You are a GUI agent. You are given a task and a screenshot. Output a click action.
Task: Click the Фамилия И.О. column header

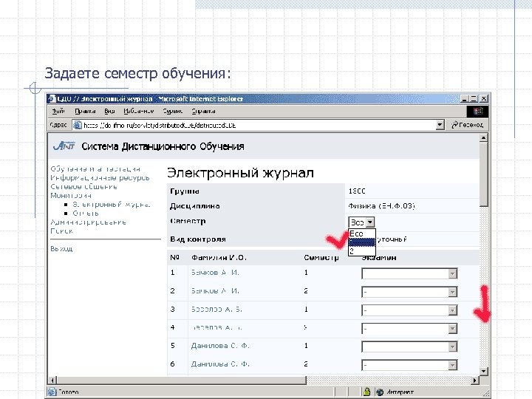[x=219, y=258]
